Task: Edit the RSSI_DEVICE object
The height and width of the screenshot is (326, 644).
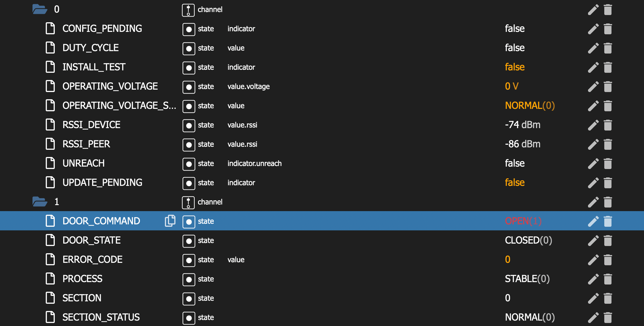Action: click(x=593, y=125)
